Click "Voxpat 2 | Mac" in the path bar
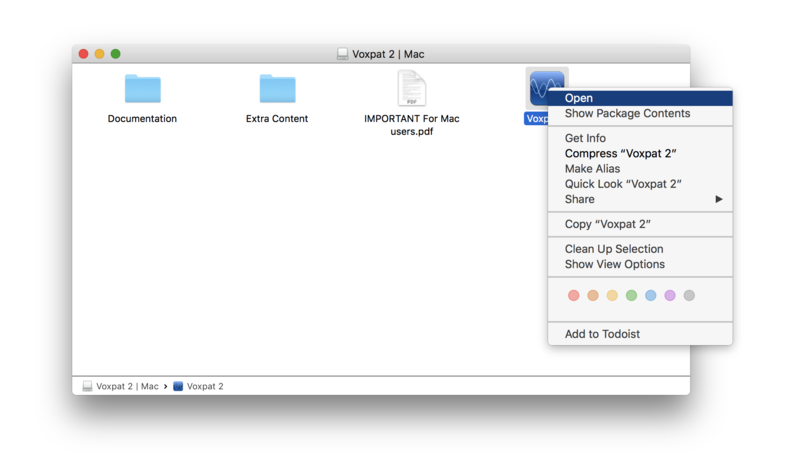This screenshot has width=800, height=472. [128, 386]
